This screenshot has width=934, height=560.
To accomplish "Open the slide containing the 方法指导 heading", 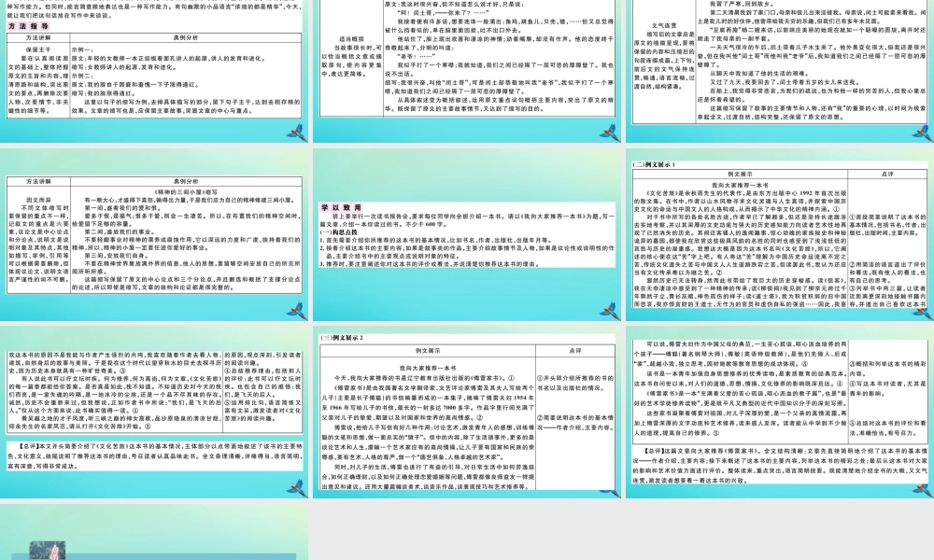I will tap(154, 71).
